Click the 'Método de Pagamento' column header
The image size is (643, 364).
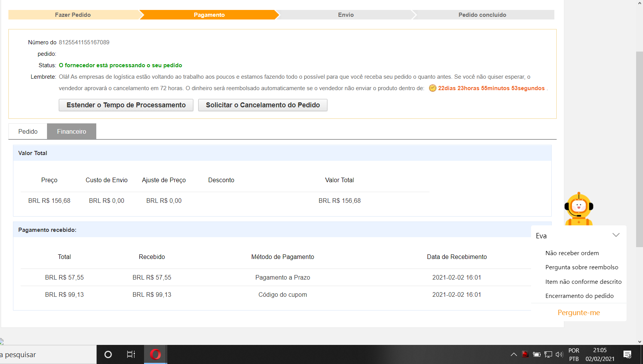click(x=283, y=257)
